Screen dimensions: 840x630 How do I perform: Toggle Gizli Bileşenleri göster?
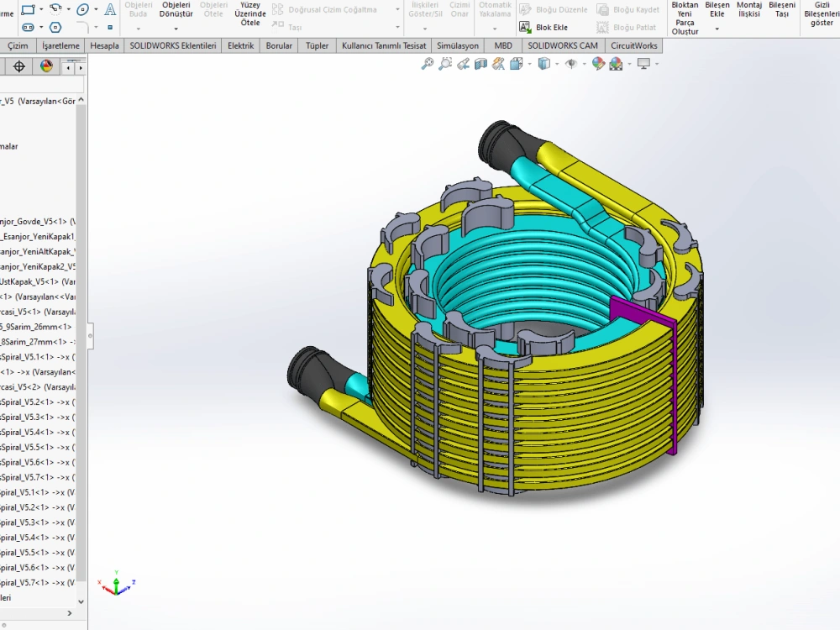(821, 14)
